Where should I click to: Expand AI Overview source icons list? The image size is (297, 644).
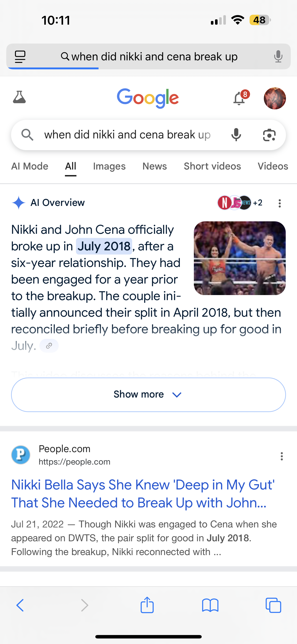point(239,203)
